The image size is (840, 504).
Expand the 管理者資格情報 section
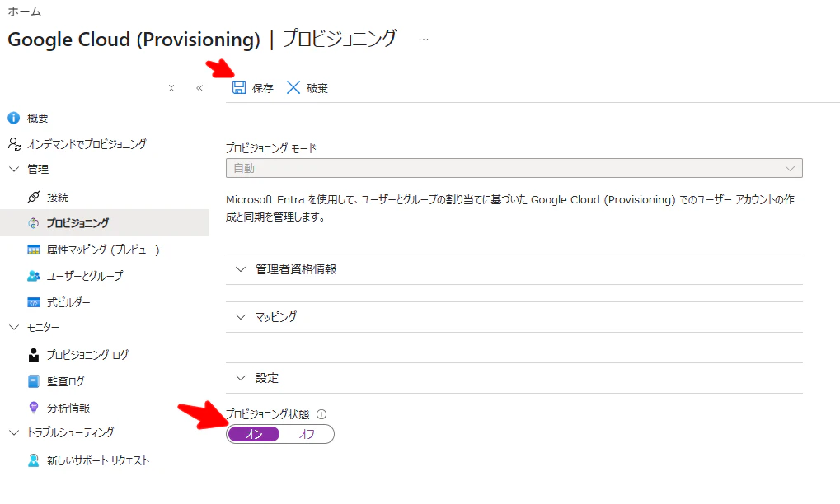tap(514, 269)
